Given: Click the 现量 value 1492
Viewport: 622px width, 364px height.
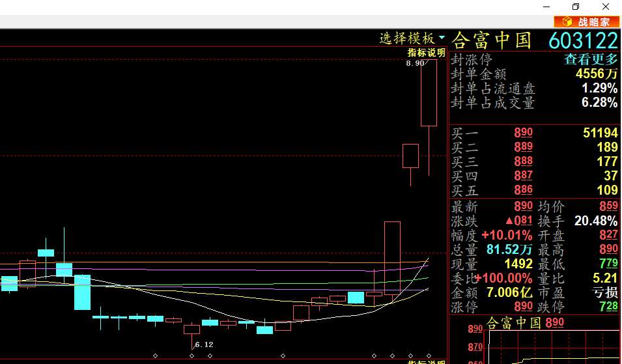Looking at the screenshot, I should [x=518, y=264].
